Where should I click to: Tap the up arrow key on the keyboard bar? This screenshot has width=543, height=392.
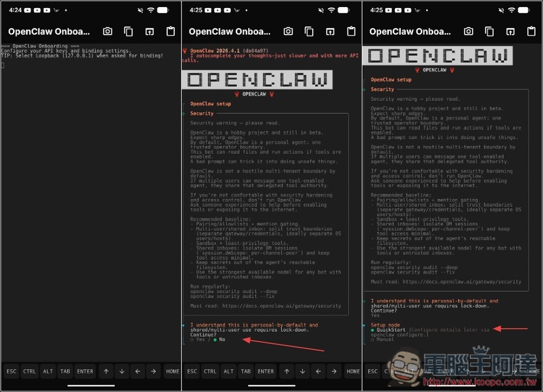coord(105,371)
